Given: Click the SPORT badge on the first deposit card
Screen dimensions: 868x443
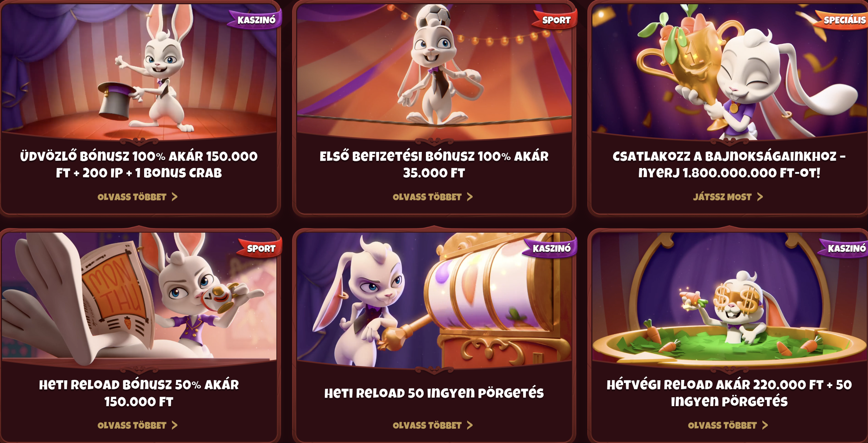Looking at the screenshot, I should click(555, 20).
